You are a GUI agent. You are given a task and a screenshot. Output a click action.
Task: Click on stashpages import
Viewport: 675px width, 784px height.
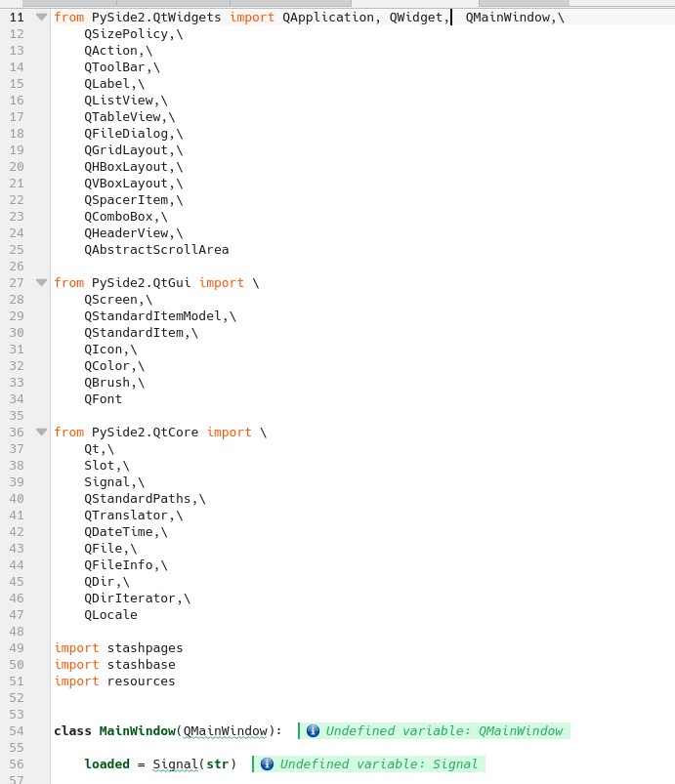pyautogui.click(x=146, y=648)
